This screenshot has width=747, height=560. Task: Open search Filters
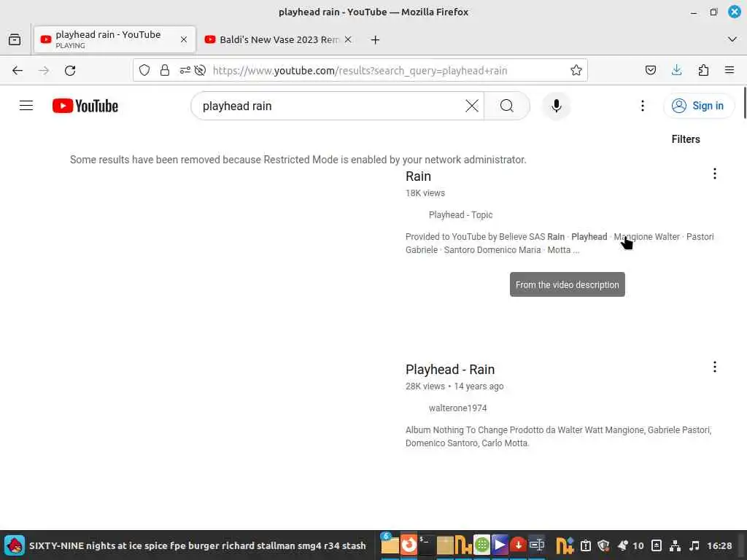pos(686,139)
